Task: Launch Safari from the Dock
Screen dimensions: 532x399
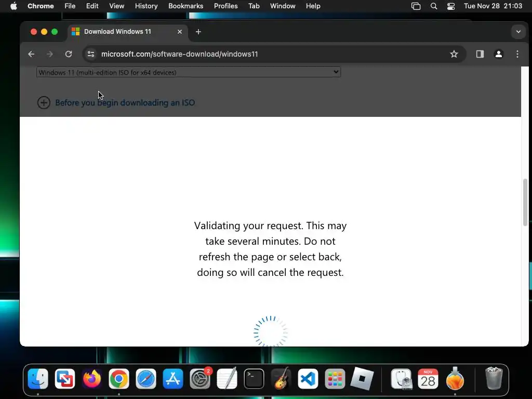Action: [146, 379]
